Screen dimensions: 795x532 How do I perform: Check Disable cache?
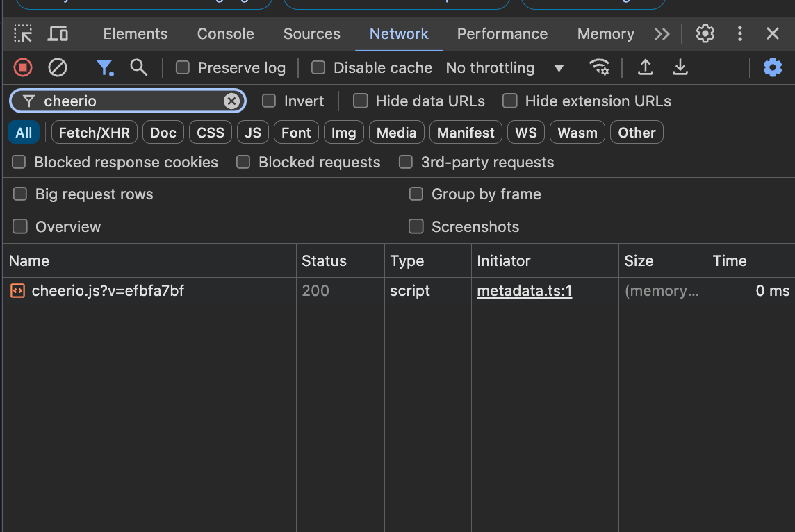(x=318, y=67)
